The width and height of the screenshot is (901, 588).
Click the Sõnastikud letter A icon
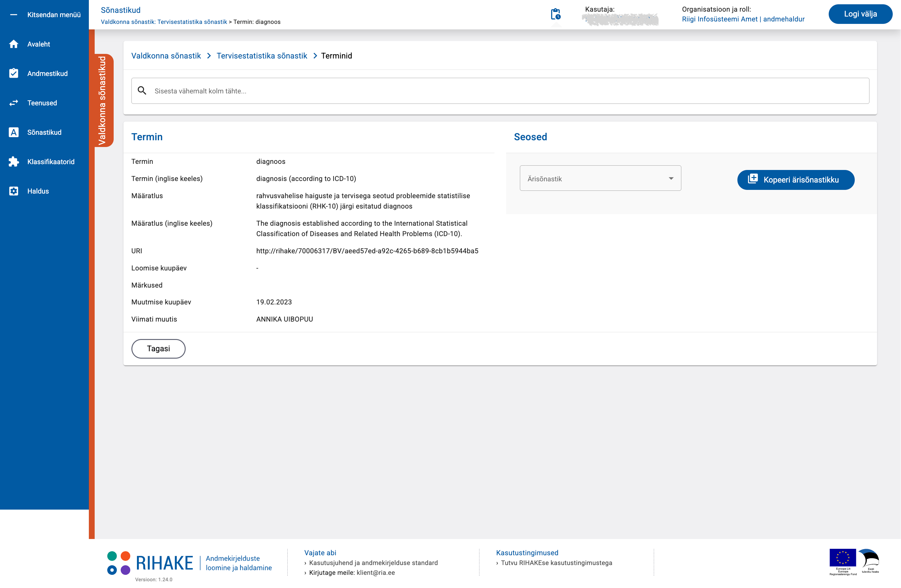tap(13, 132)
